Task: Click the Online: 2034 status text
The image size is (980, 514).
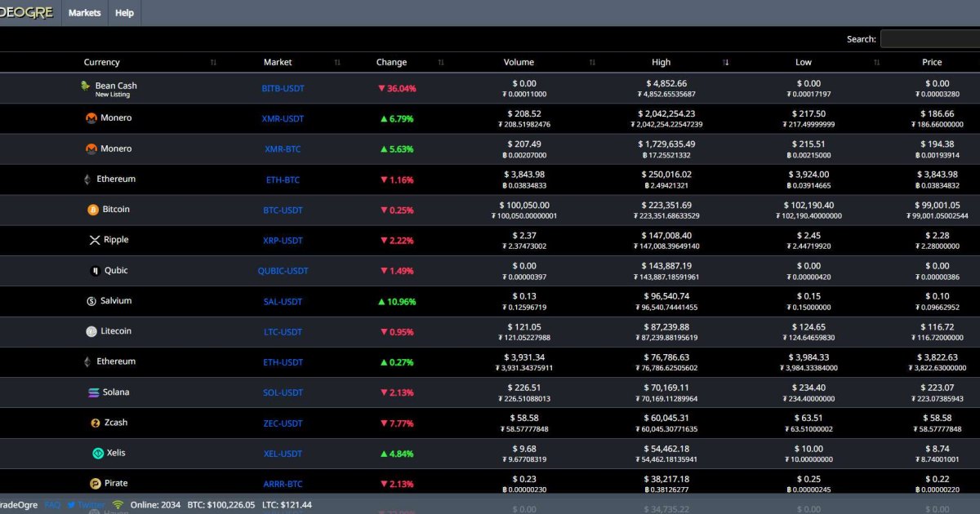Action: click(155, 505)
